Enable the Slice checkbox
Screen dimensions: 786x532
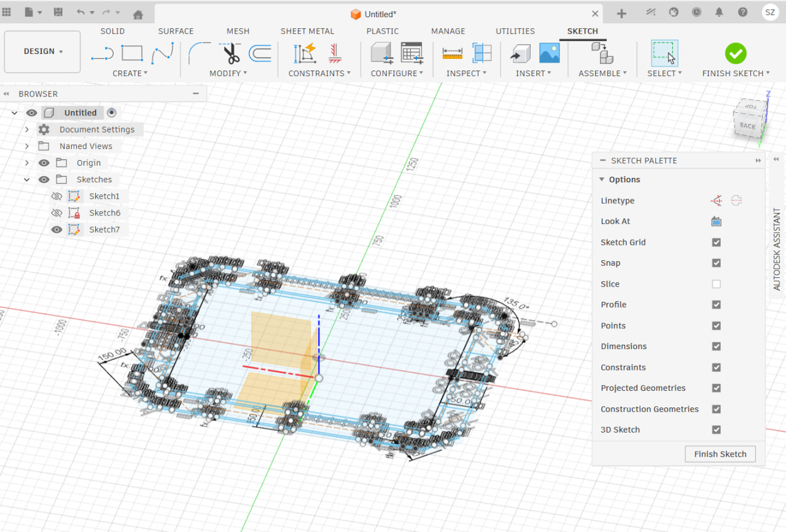point(716,284)
